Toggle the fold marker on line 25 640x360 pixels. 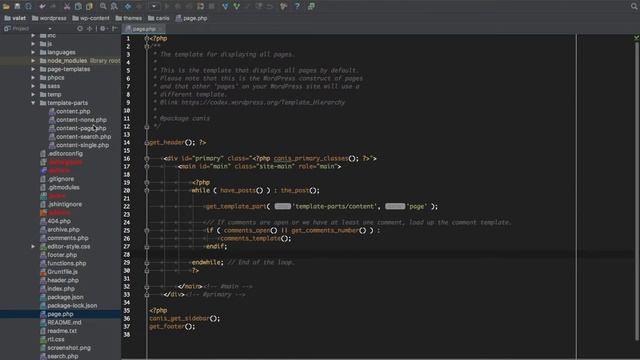pyautogui.click(x=147, y=231)
